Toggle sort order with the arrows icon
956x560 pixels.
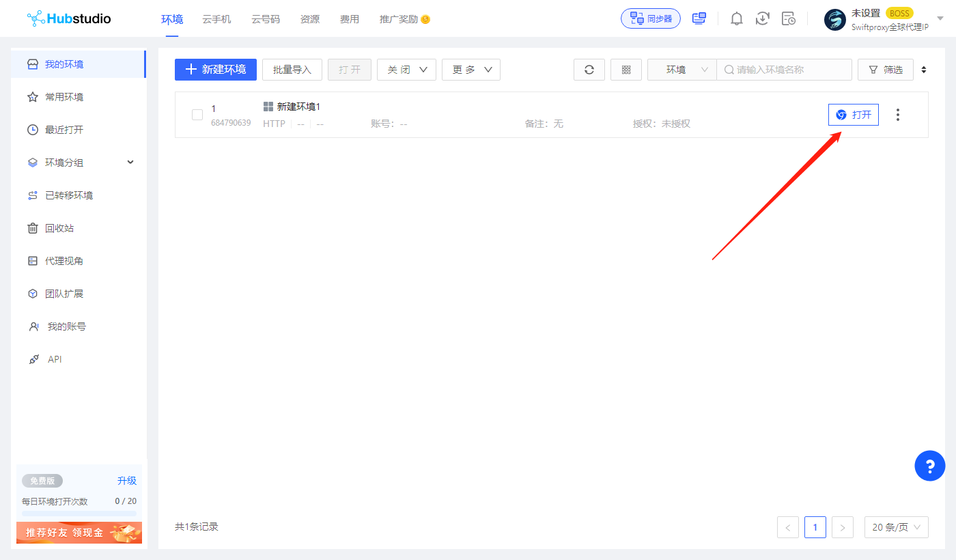point(923,69)
